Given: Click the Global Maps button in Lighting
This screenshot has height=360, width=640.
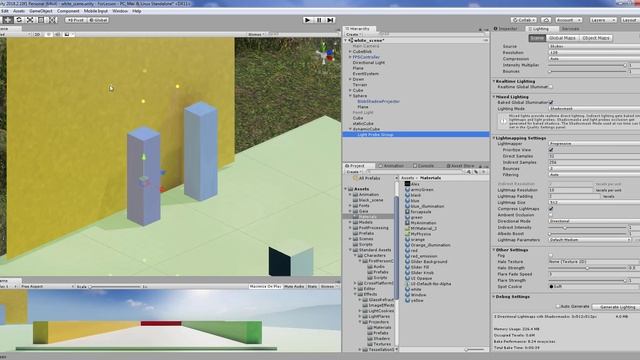Looking at the screenshot, I should click(x=562, y=38).
